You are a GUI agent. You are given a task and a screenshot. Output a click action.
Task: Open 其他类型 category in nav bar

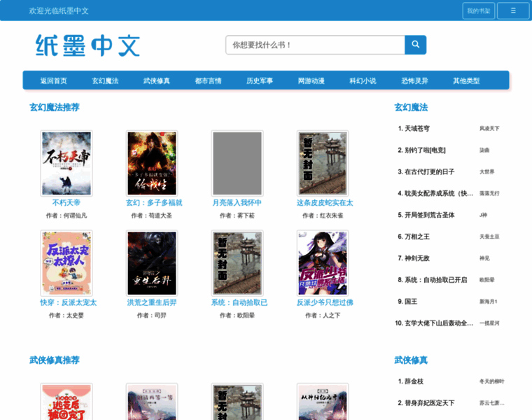pos(466,80)
